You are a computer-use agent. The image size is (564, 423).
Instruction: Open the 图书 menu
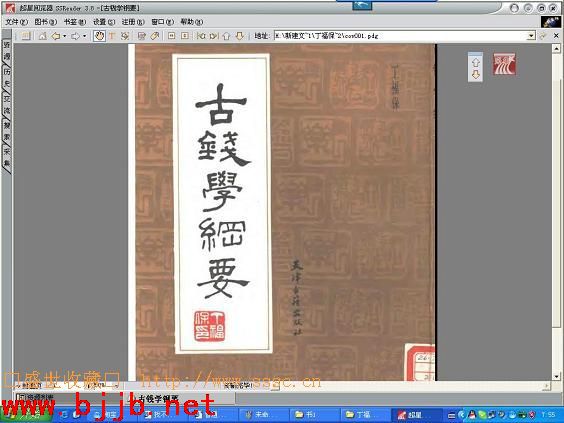click(46, 22)
